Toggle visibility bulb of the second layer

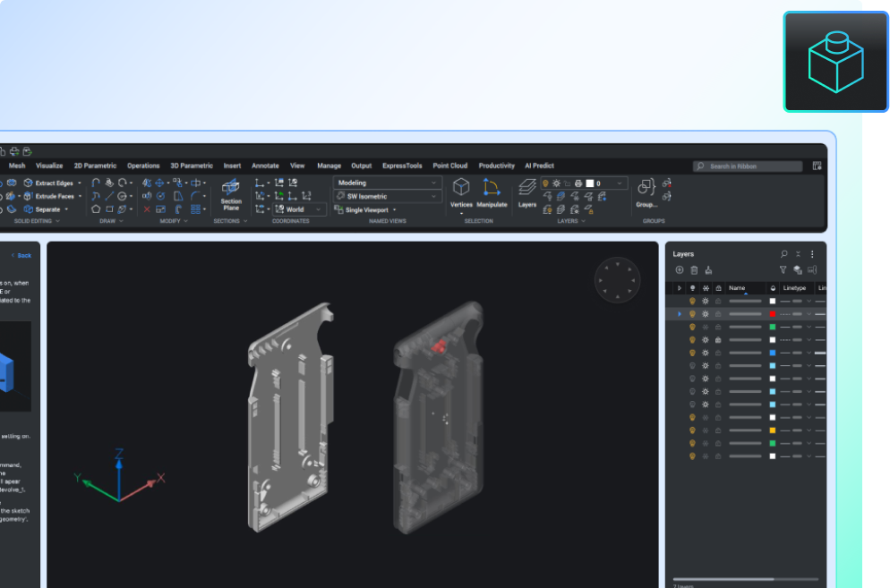point(692,314)
